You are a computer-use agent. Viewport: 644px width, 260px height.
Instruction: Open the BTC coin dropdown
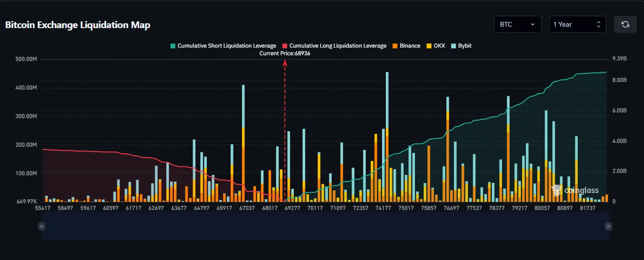click(x=518, y=24)
